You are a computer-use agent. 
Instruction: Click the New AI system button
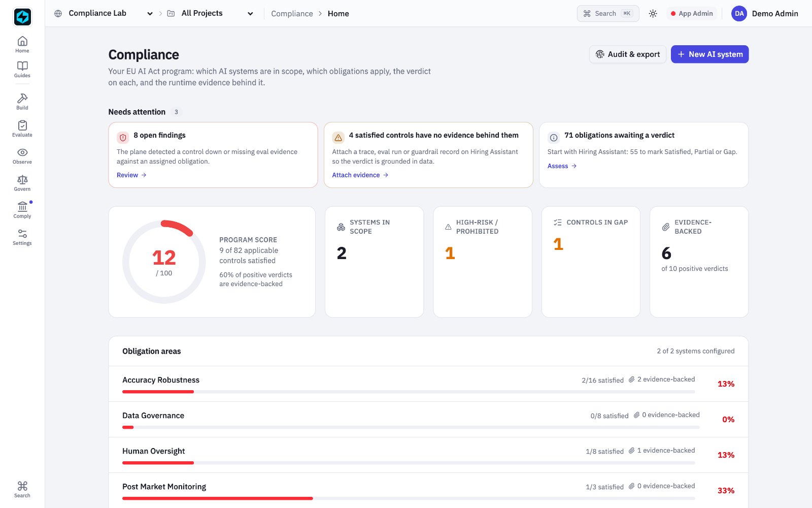click(709, 54)
